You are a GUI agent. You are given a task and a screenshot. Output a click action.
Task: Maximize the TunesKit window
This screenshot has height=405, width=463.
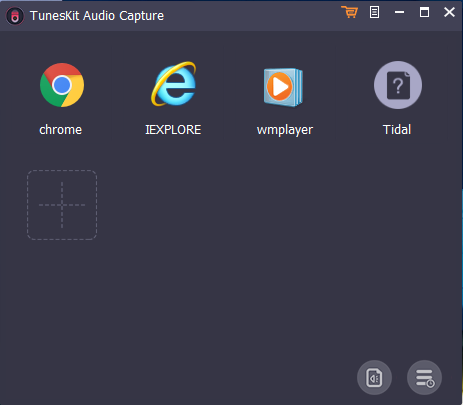click(424, 12)
